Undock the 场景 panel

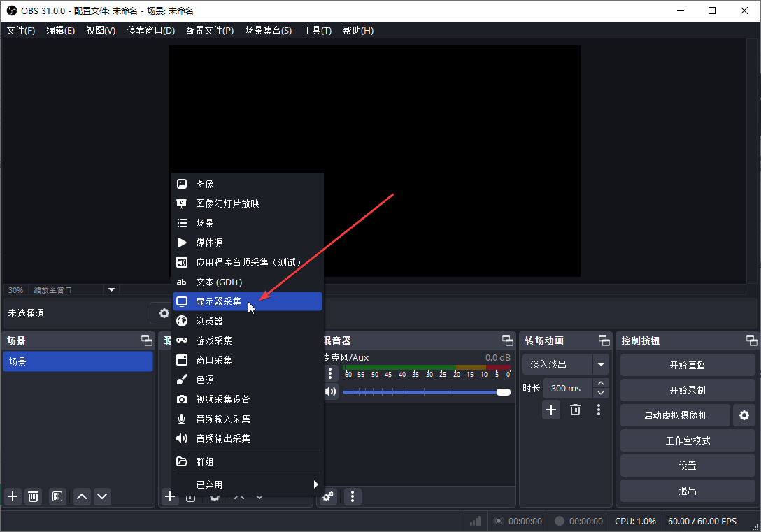[147, 340]
